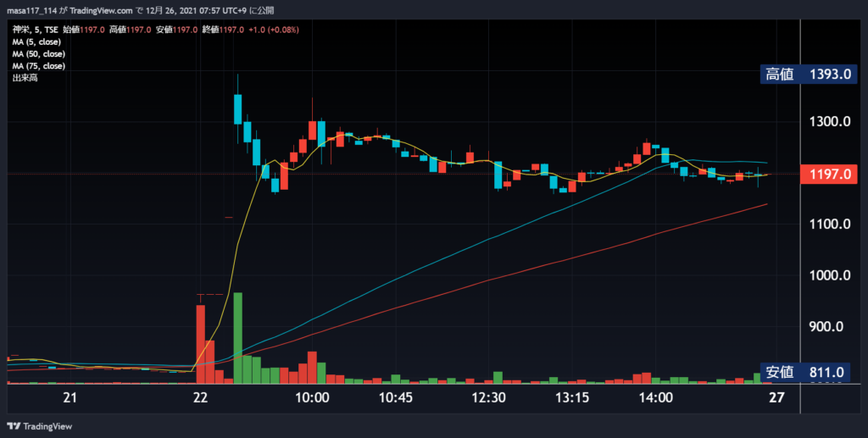Click the 始値1197.0 open value

tap(84, 30)
